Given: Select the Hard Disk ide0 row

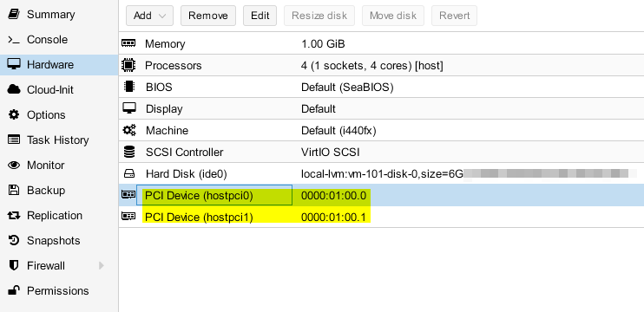Looking at the screenshot, I should coord(381,174).
